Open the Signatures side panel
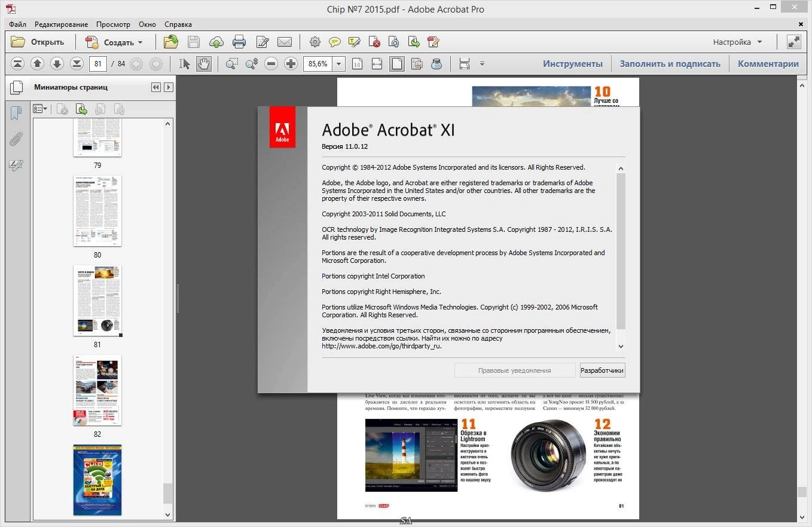 point(16,166)
